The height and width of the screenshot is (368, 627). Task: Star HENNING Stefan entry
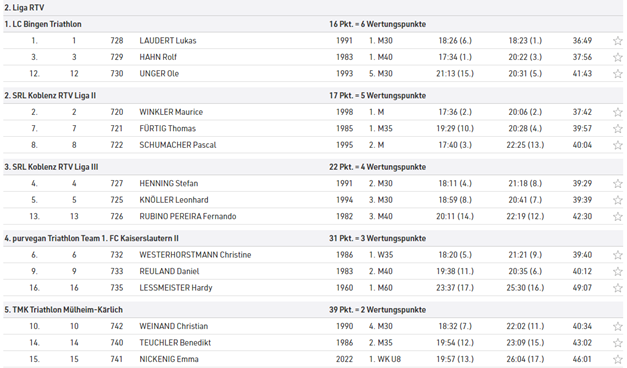(x=617, y=184)
